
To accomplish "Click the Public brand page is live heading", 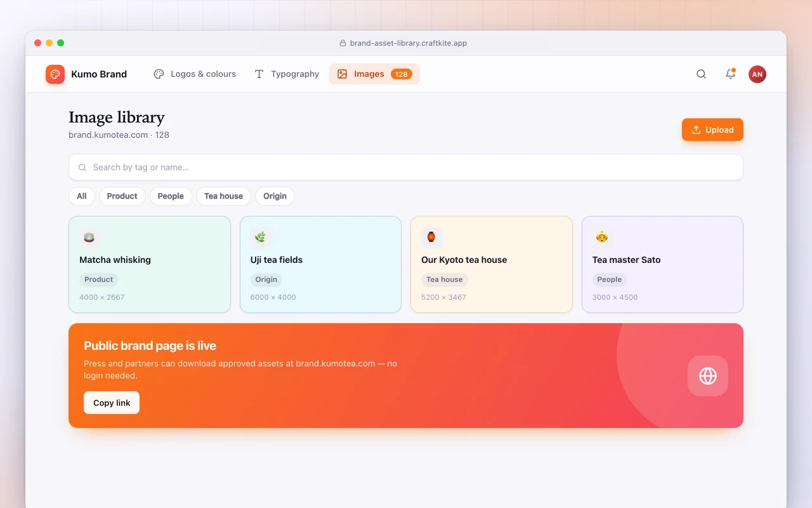I will click(x=150, y=346).
